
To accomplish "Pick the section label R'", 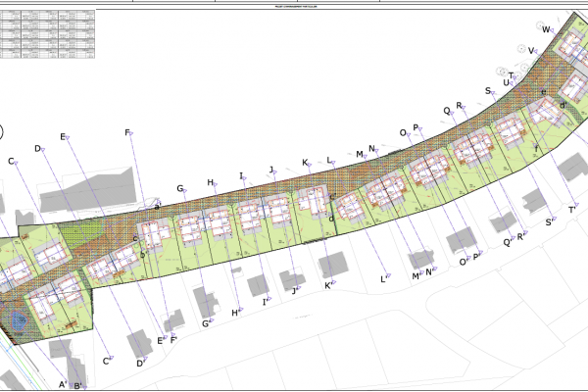I will [x=520, y=237].
